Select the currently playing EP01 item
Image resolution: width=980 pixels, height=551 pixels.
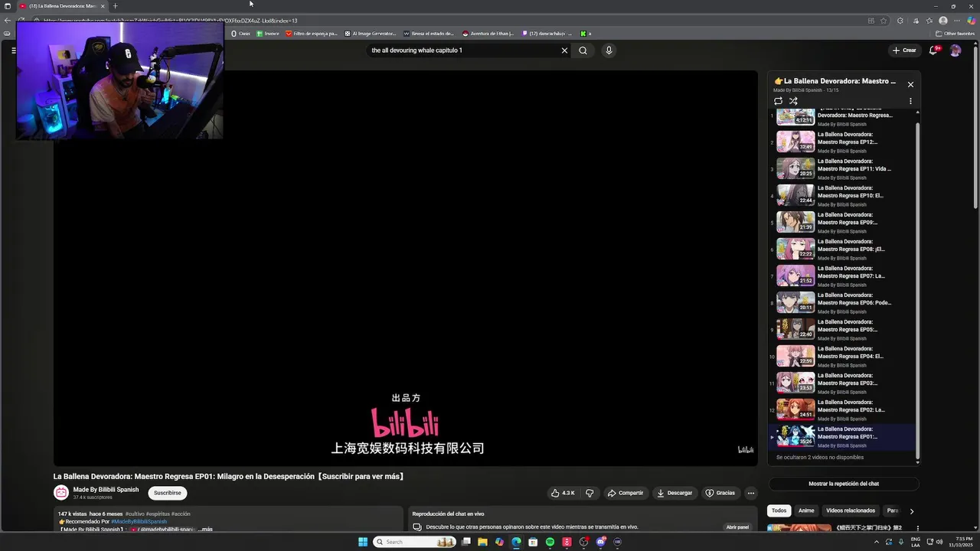[x=842, y=436]
